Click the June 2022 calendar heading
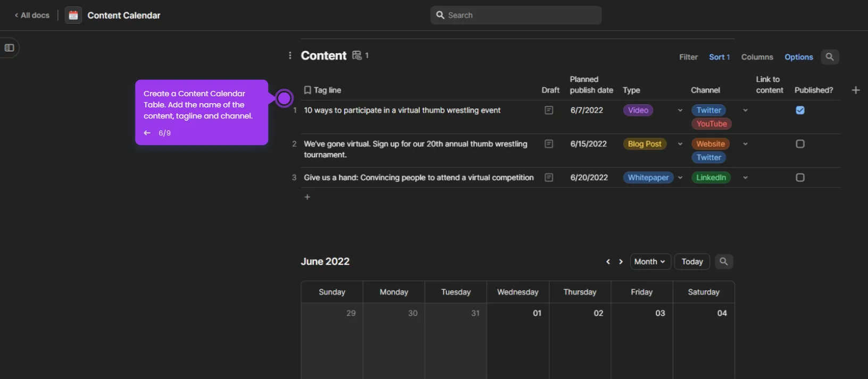The image size is (868, 379). click(325, 262)
